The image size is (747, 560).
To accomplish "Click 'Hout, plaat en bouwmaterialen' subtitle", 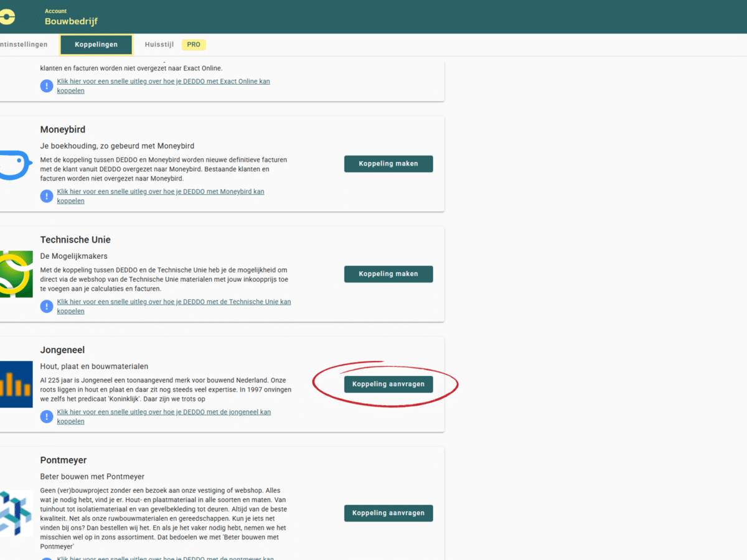I will pyautogui.click(x=94, y=366).
